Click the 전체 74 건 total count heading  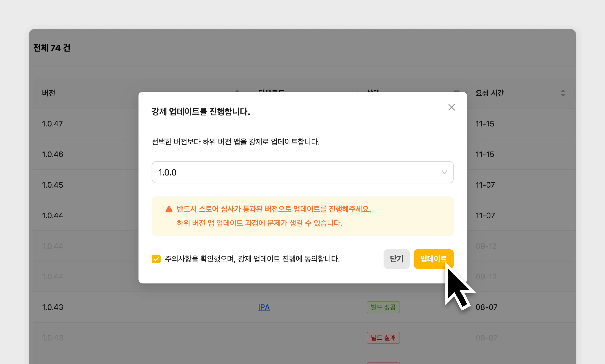(x=52, y=48)
